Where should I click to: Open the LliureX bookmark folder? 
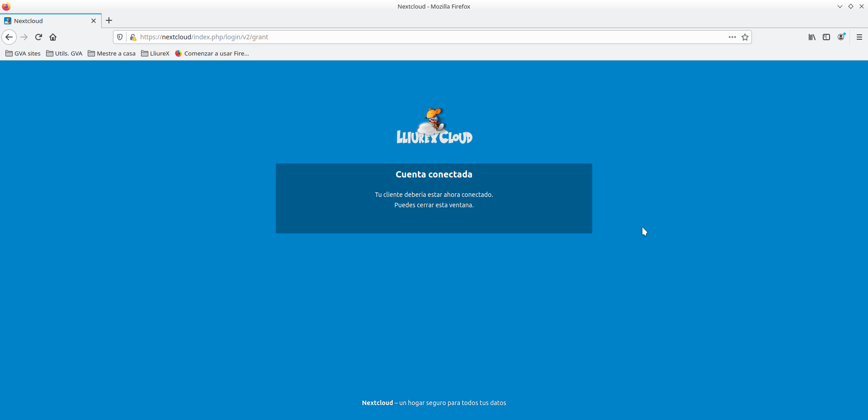tap(155, 53)
